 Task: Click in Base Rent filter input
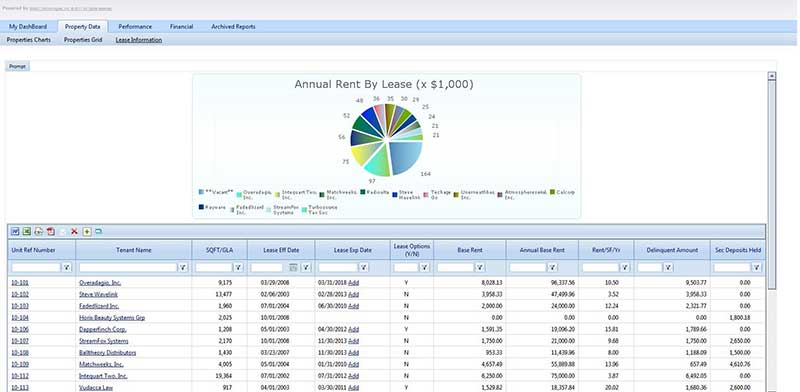point(455,267)
